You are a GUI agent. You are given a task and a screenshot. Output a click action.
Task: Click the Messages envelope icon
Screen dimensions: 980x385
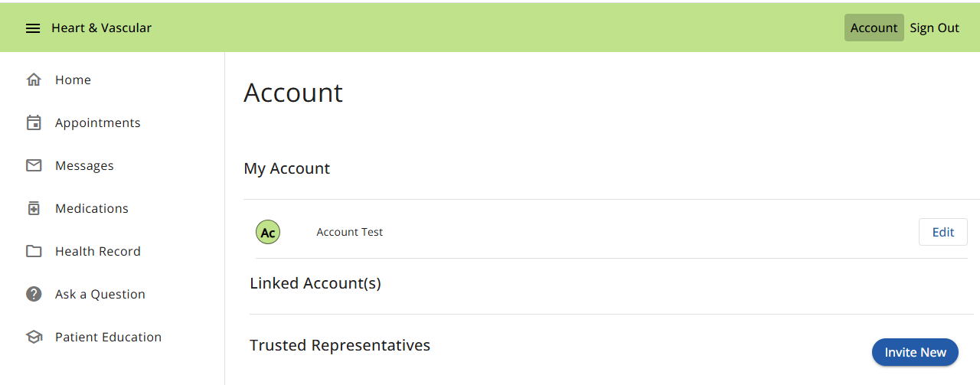(x=34, y=165)
